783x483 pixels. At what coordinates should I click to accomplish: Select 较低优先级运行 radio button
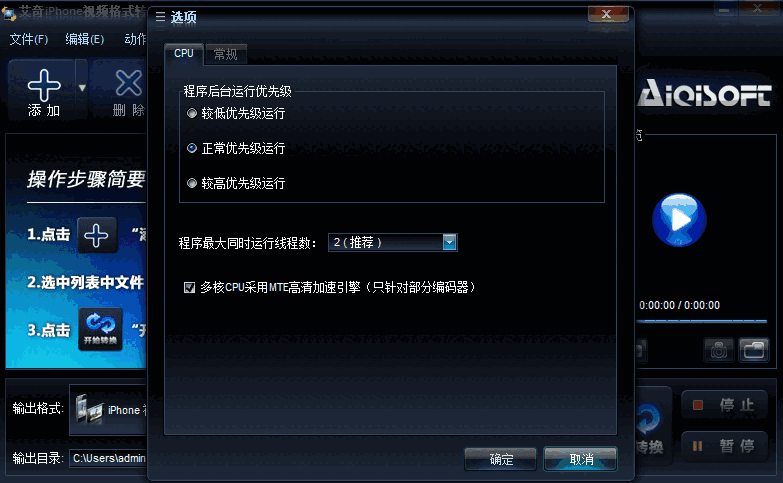point(192,113)
